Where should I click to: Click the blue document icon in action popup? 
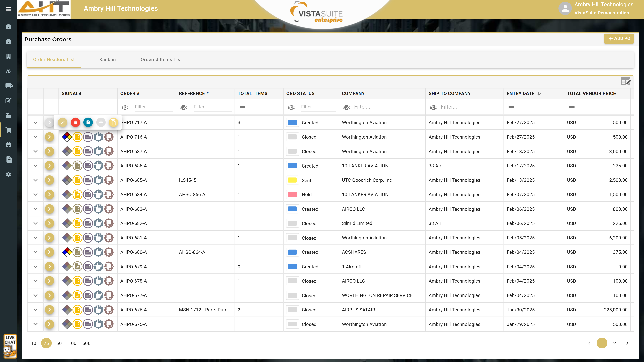[x=88, y=122]
